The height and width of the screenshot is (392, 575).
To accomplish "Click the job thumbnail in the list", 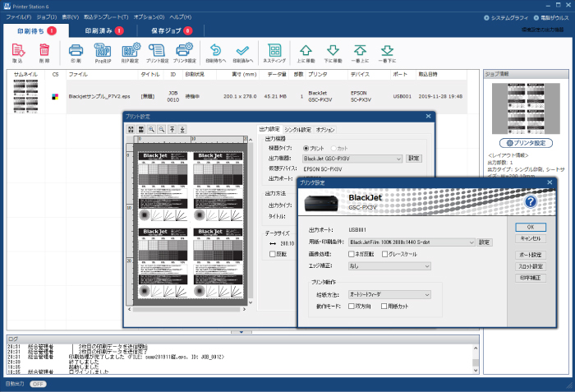I will tap(25, 96).
